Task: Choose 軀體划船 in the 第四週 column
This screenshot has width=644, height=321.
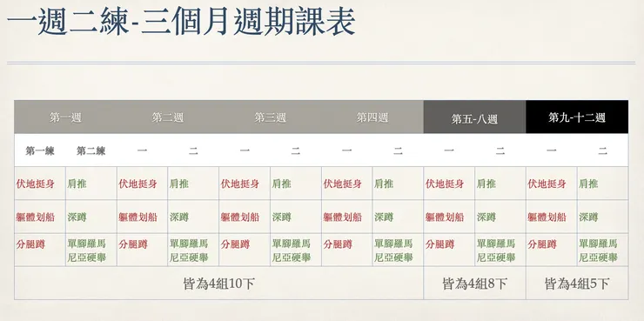Action: tap(343, 217)
